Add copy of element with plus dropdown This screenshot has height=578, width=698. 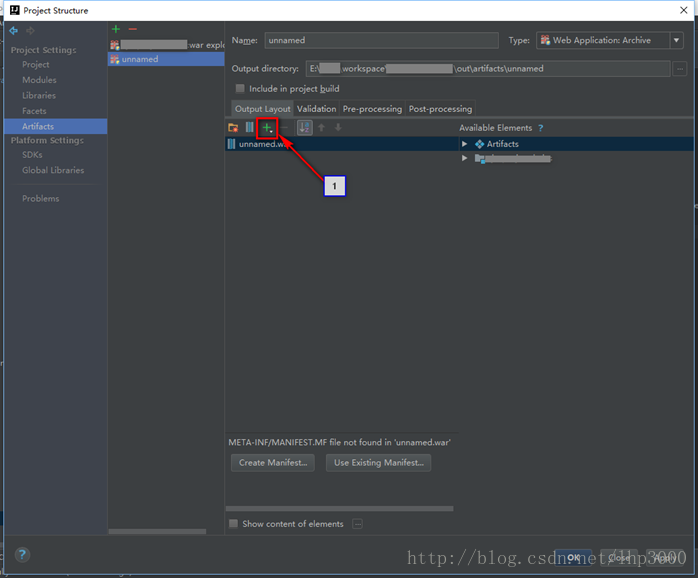(267, 128)
